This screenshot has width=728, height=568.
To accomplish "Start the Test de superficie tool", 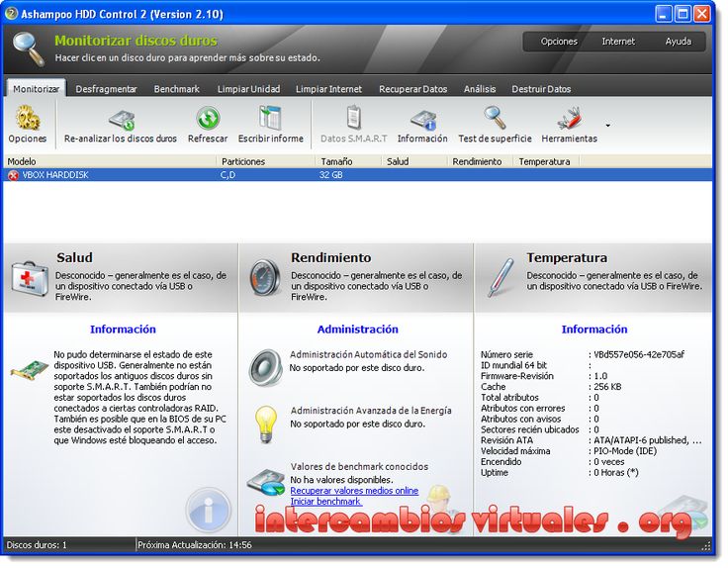I will 495,121.
